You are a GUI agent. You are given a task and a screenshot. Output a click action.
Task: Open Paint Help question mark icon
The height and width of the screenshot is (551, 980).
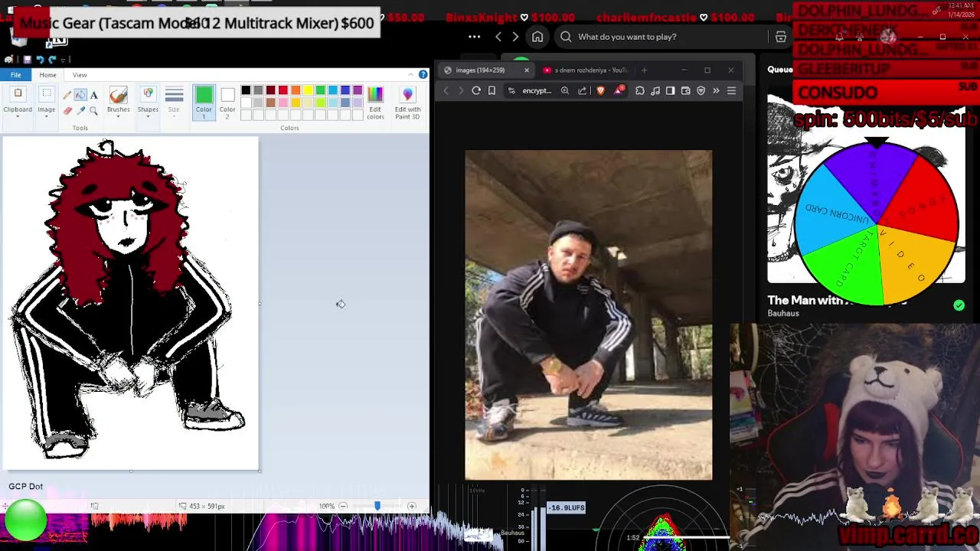423,74
